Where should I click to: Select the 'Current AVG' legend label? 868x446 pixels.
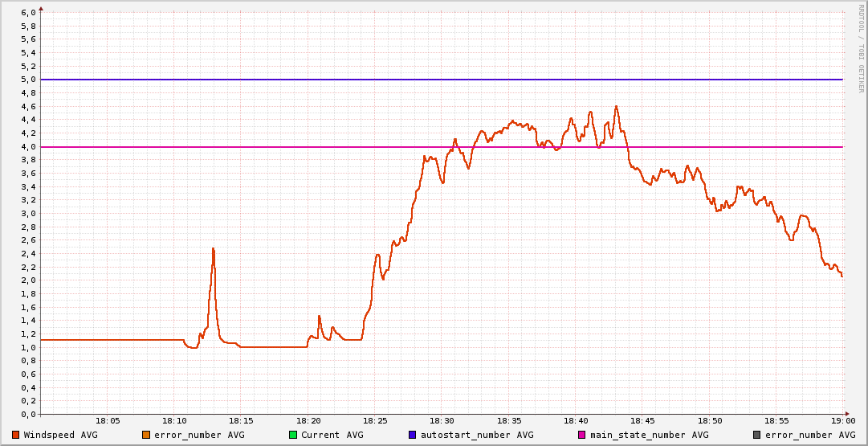pos(332,435)
